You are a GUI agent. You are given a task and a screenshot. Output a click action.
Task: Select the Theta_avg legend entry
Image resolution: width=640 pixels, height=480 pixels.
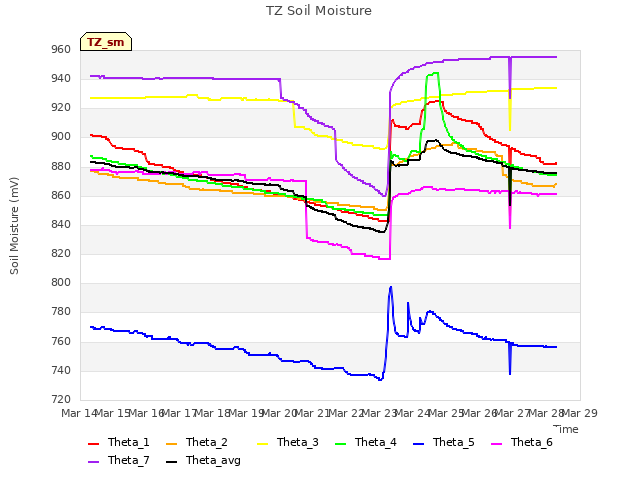tap(203, 460)
